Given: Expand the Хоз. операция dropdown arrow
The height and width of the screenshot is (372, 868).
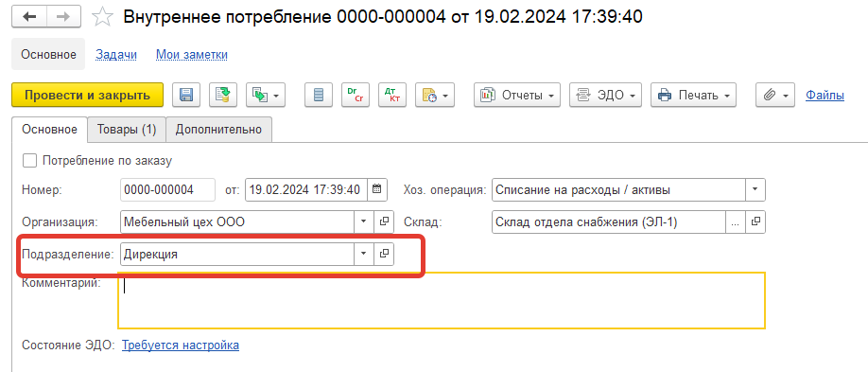Looking at the screenshot, I should click(755, 189).
